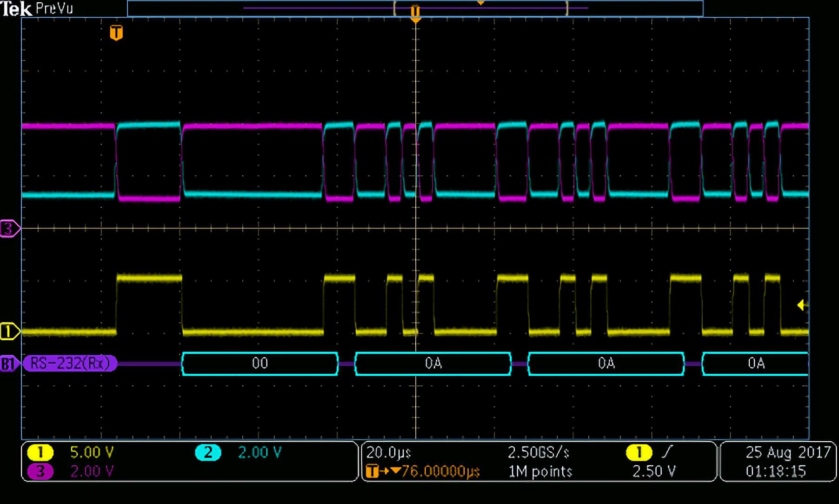The height and width of the screenshot is (504, 839).
Task: Select the first decoded 0A byte packet
Action: tap(433, 364)
